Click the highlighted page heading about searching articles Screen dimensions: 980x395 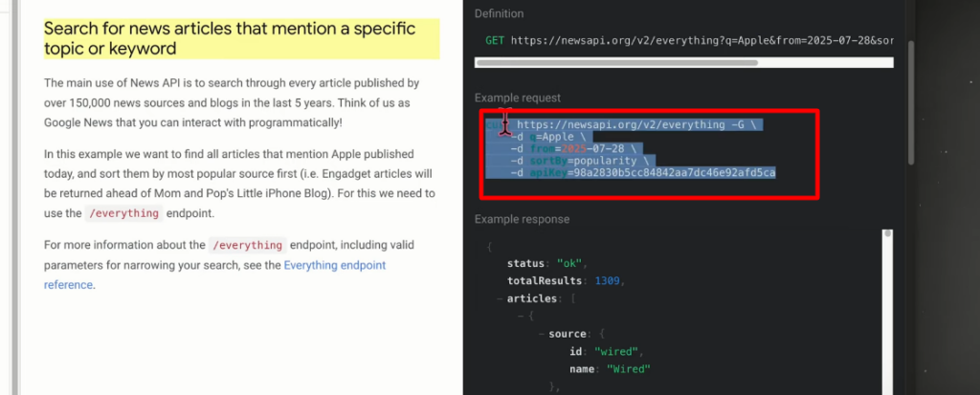[x=230, y=38]
